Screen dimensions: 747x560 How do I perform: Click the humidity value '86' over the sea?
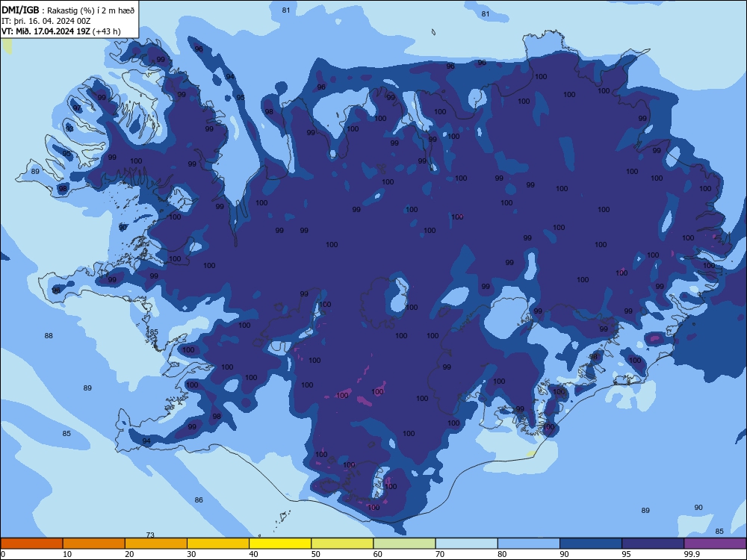[199, 500]
